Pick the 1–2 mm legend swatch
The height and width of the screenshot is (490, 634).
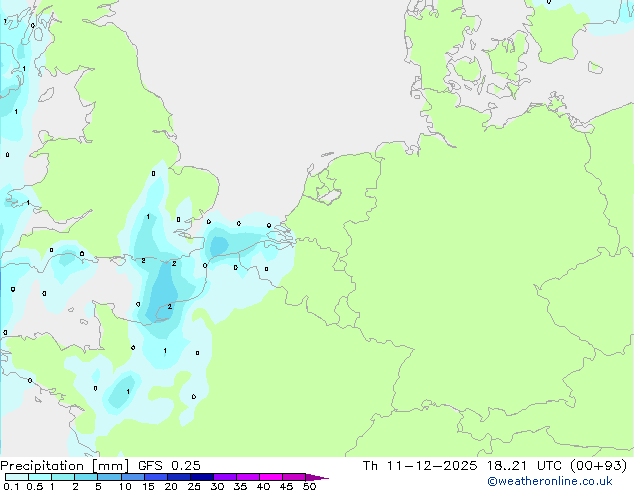tap(63, 477)
